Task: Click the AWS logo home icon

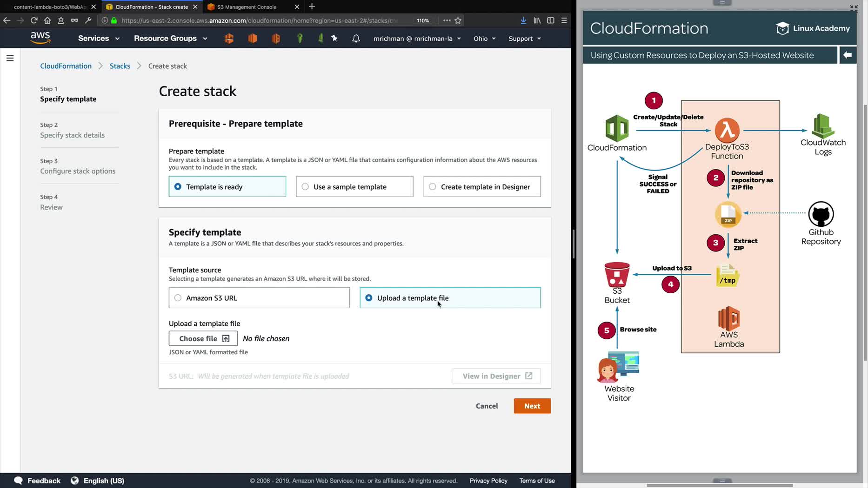Action: click(40, 38)
